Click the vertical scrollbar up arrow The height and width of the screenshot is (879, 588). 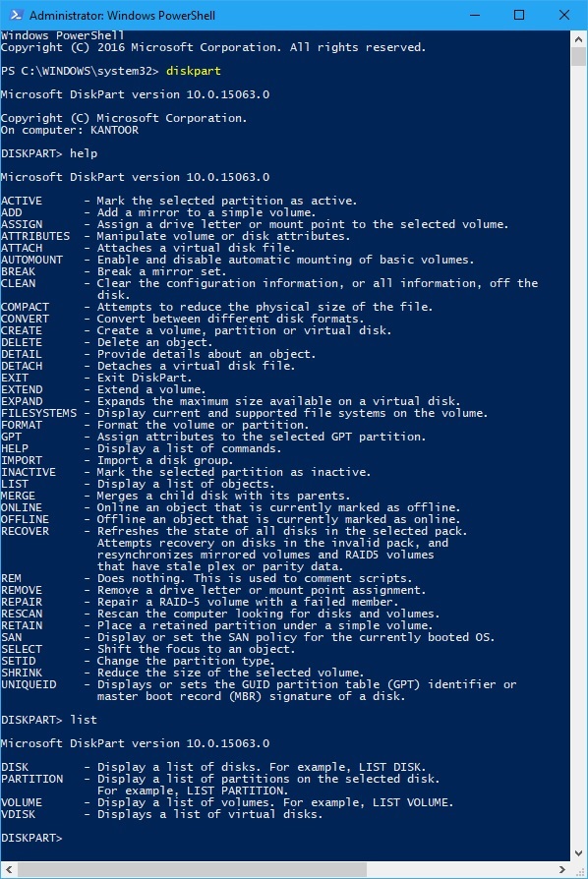[578, 39]
